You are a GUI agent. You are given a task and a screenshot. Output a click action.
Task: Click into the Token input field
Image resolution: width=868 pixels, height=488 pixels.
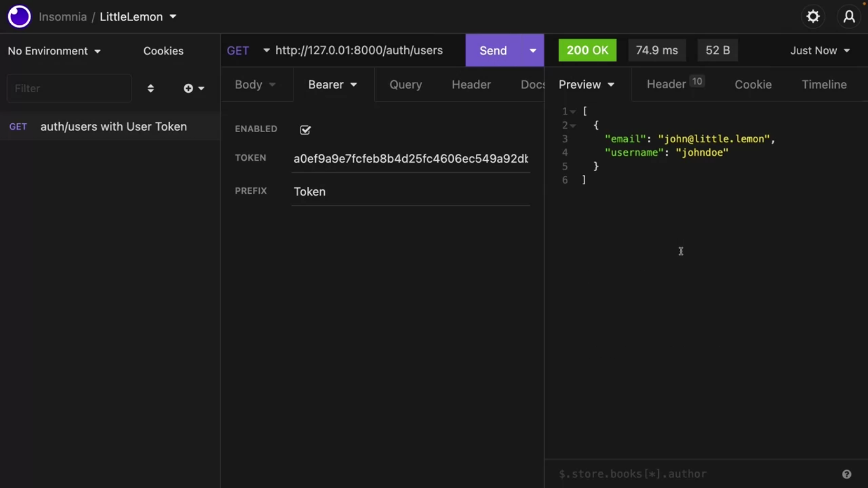pos(410,159)
